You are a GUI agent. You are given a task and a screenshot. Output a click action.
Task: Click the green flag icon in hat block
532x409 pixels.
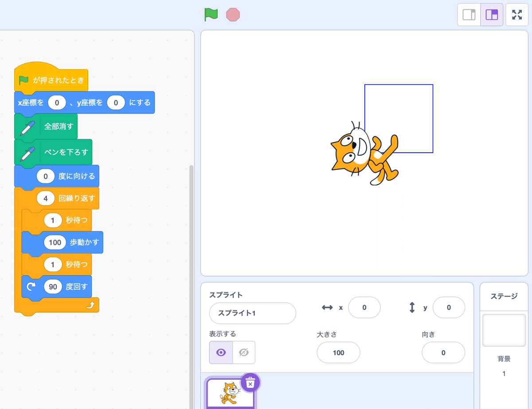[23, 80]
